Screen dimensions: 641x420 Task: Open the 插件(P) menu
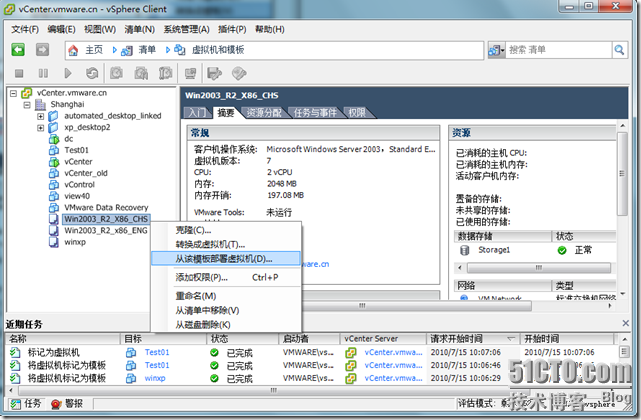pyautogui.click(x=232, y=29)
